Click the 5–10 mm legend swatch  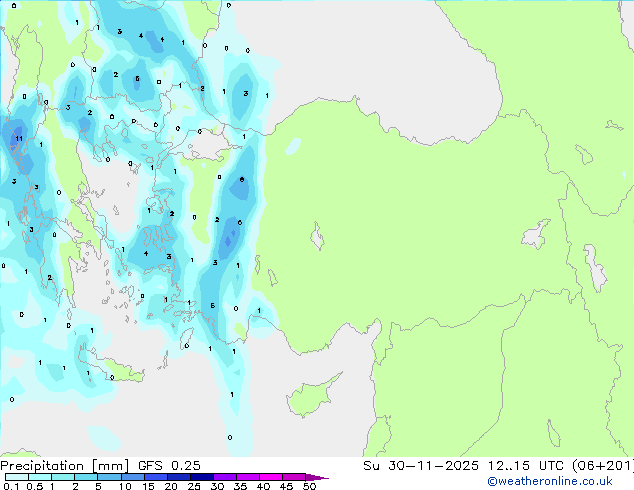(109, 477)
